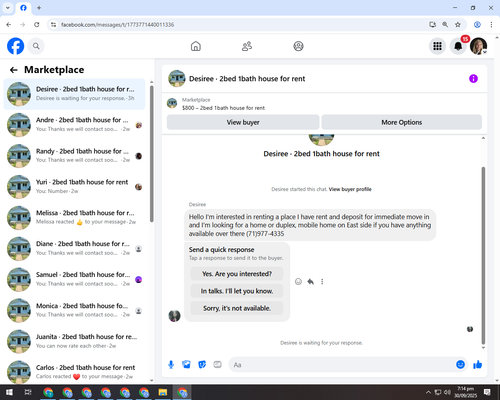This screenshot has width=500, height=400.
Task: Open account profile picture menu
Action: coord(479,46)
